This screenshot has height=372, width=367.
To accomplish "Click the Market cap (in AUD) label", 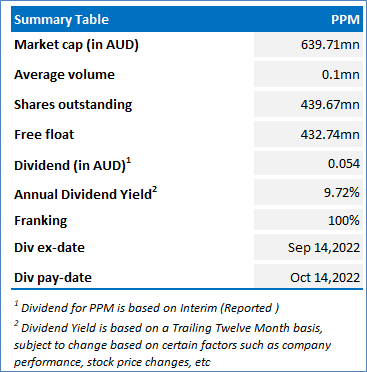I will [x=76, y=45].
